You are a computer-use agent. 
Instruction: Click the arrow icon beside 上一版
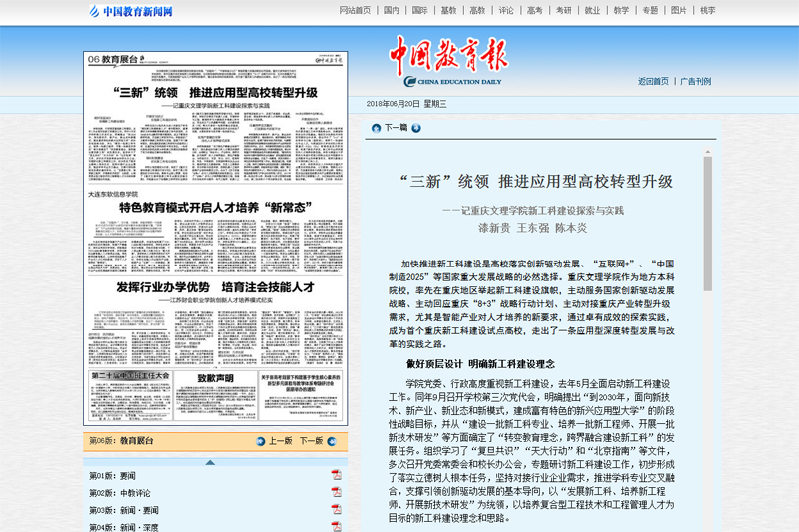point(259,440)
